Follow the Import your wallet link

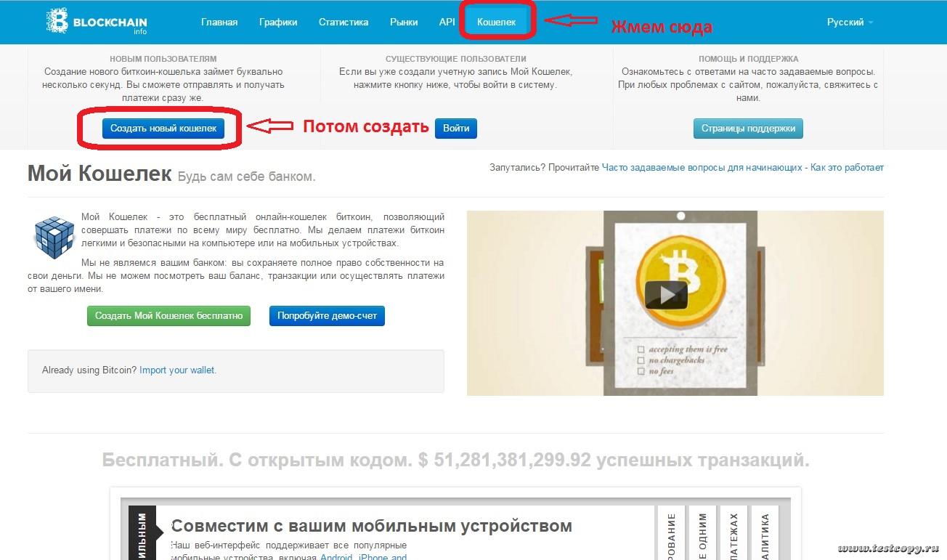177,370
